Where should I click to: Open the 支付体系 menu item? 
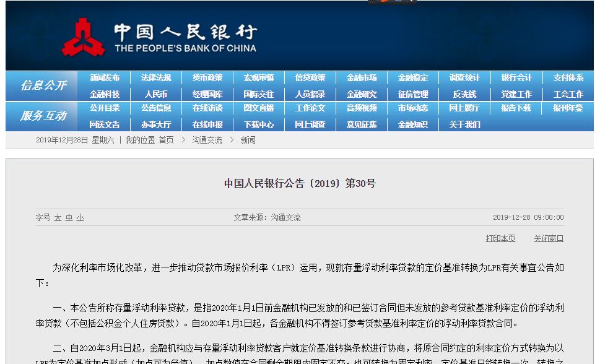click(568, 78)
